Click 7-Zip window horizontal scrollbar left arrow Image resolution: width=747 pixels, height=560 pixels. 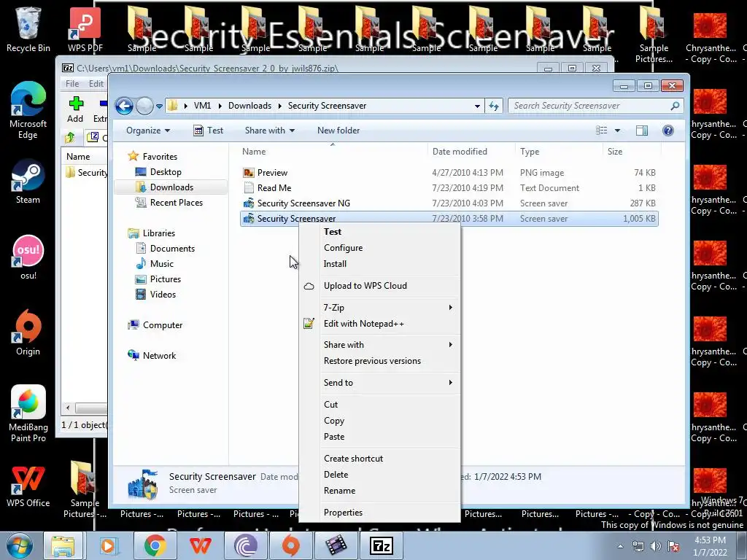[x=68, y=408]
